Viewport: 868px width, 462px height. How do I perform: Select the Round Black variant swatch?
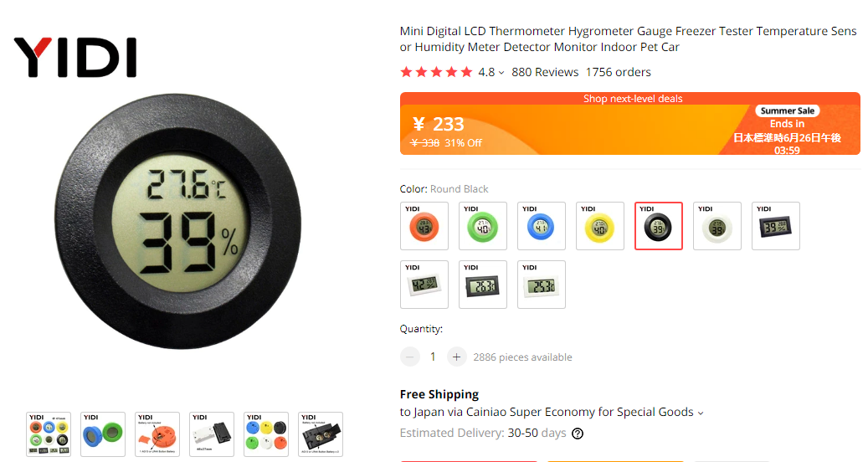(659, 226)
